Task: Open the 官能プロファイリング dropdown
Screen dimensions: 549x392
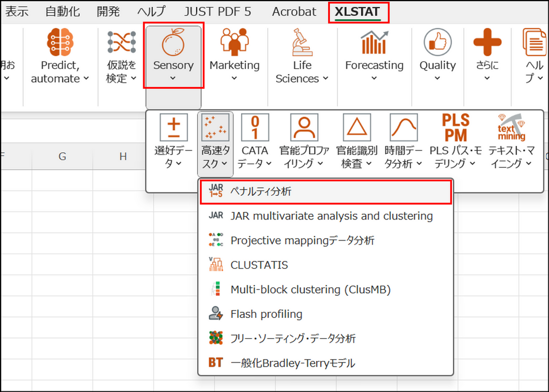Action: (x=304, y=157)
